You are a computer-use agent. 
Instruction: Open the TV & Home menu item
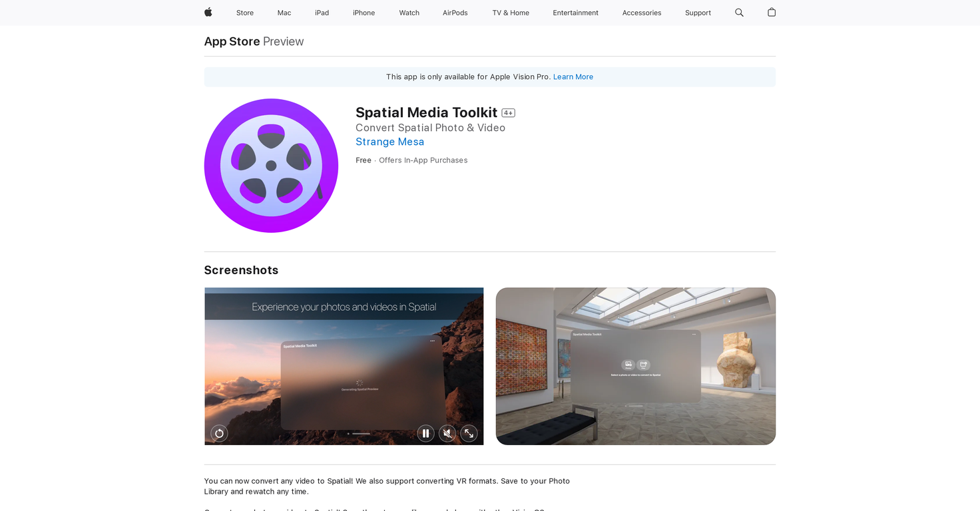(x=510, y=12)
